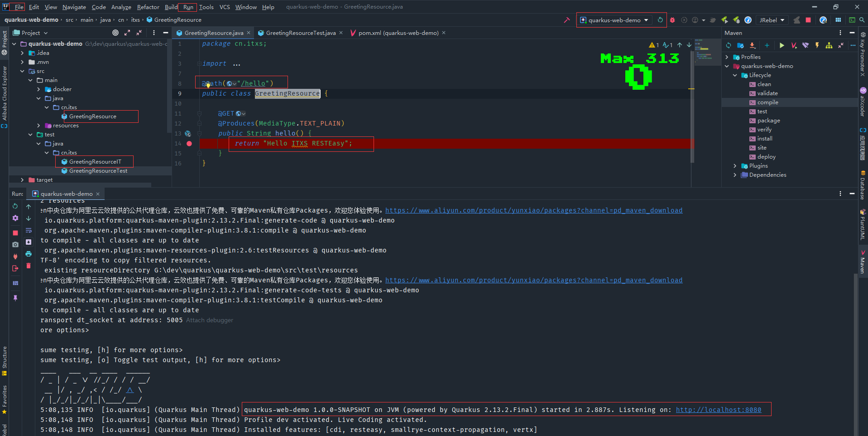This screenshot has height=436, width=868.
Task: Toggle Maven offline mode
Action: click(x=806, y=45)
